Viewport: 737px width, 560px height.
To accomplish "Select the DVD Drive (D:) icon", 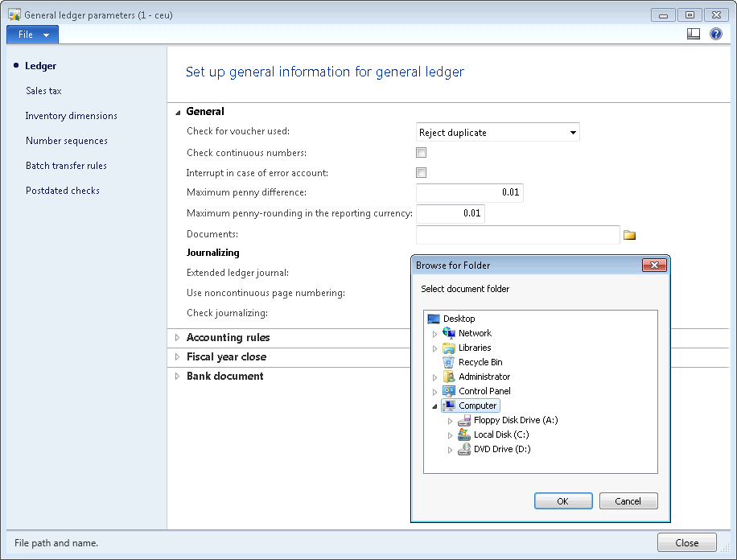I will (464, 449).
